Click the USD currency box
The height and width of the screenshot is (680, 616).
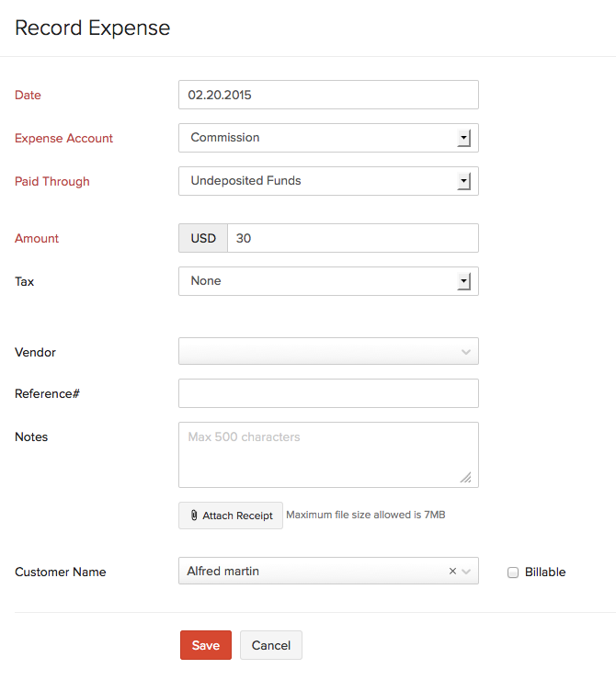pyautogui.click(x=203, y=238)
